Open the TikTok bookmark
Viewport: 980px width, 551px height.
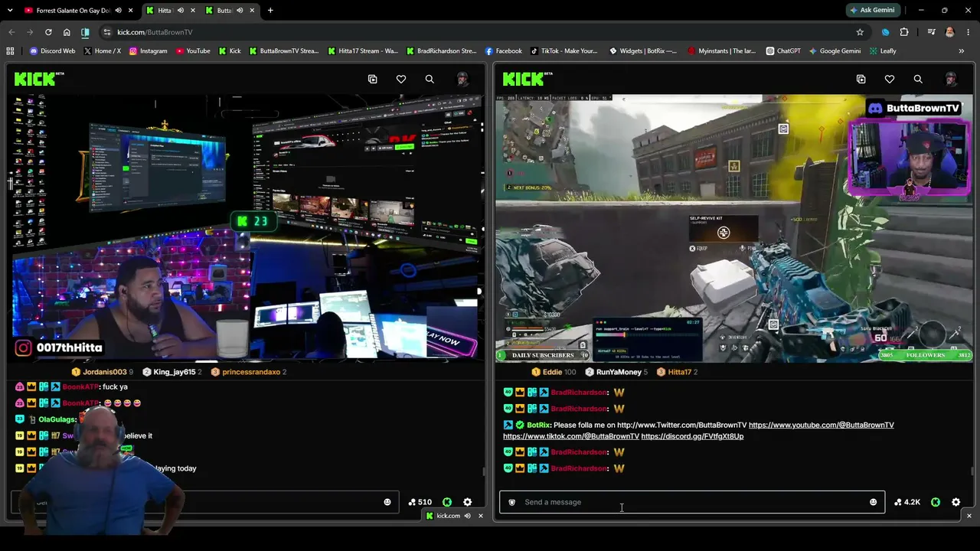coord(563,51)
